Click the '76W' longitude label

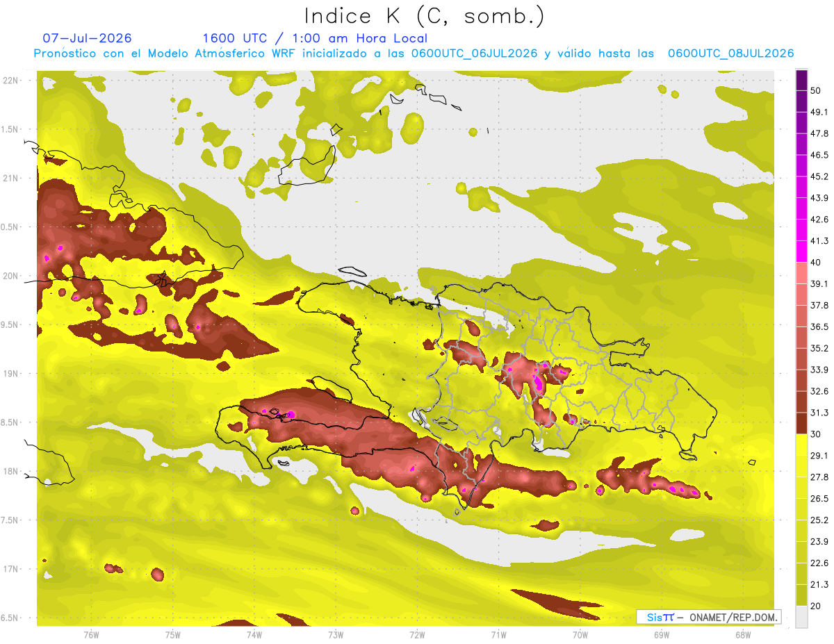point(91,634)
